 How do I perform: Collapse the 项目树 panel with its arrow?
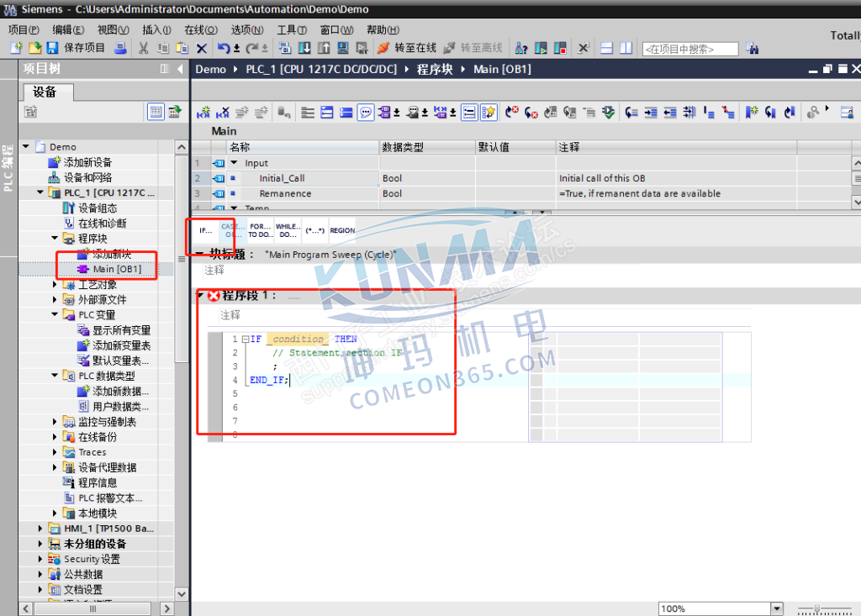tap(180, 69)
